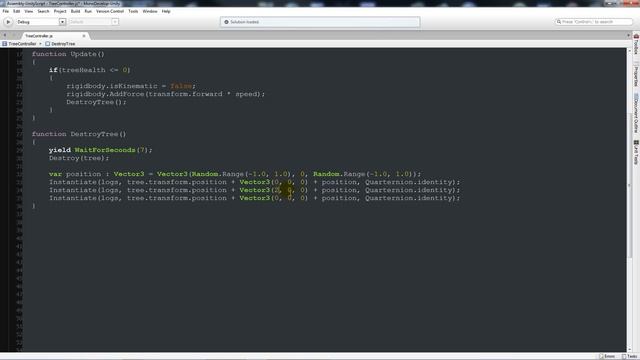Click the method icon beside DestroyTree breadcrumb

pyautogui.click(x=47, y=44)
